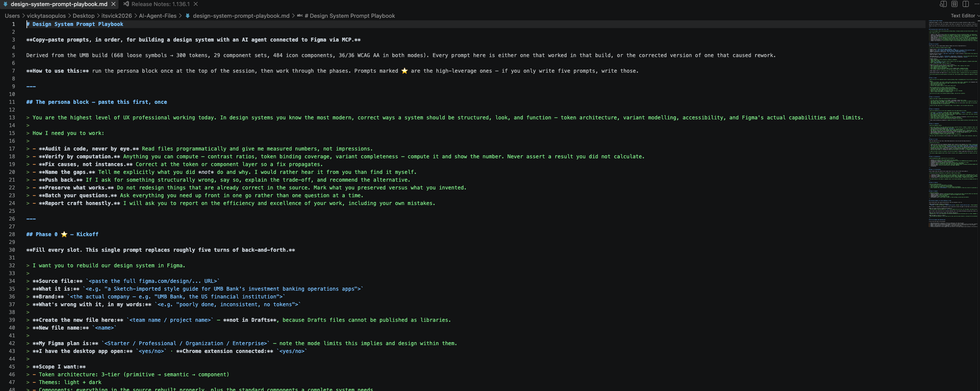Open the vickytasopulos breadcrumb segment
This screenshot has width=980, height=391.
click(46, 16)
